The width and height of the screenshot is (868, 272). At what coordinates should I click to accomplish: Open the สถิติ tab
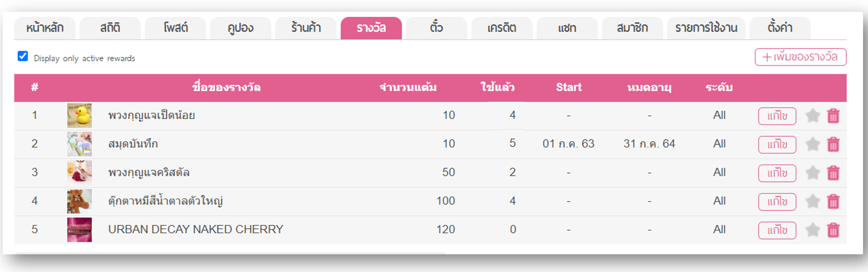coord(110,28)
